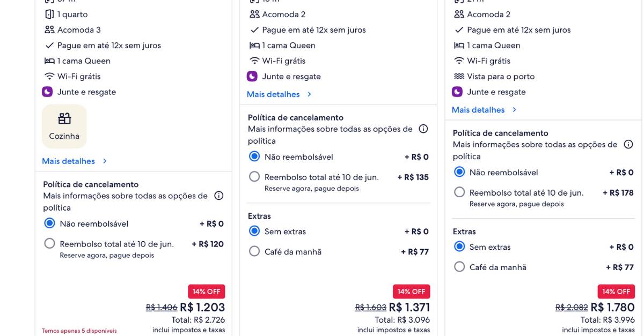
Task: Choose Café da manhã extra in third card
Action: tap(459, 267)
